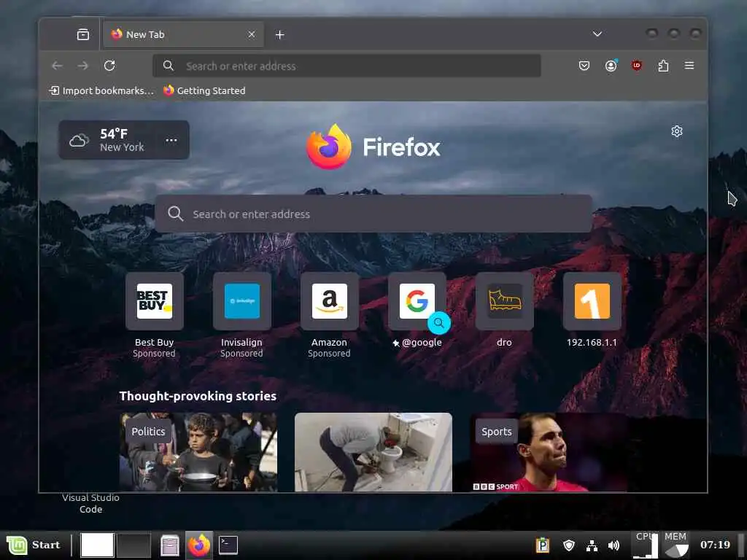The image size is (747, 560).
Task: Open Firefox View from the tab bar icon
Action: coord(83,34)
